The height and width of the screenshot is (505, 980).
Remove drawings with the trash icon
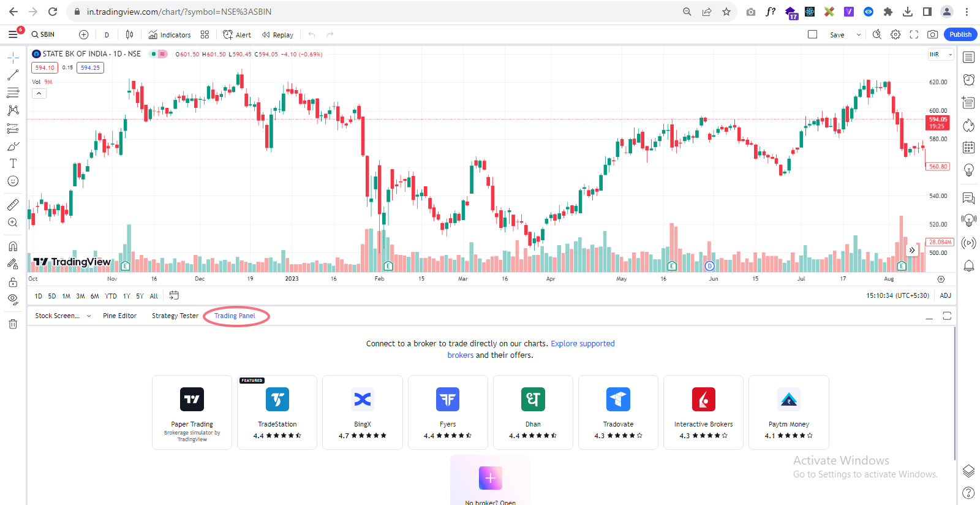tap(13, 324)
